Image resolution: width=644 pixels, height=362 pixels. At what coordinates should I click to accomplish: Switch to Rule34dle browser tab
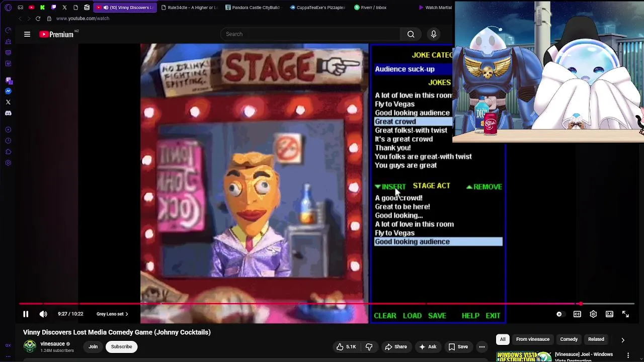[189, 8]
